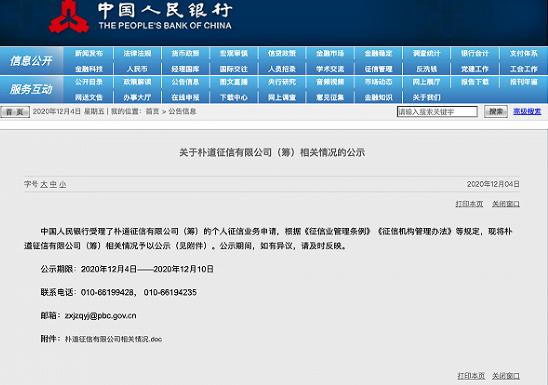This screenshot has width=548, height=385.
Task: Open the 货币政策 navigation item
Action: 185,53
